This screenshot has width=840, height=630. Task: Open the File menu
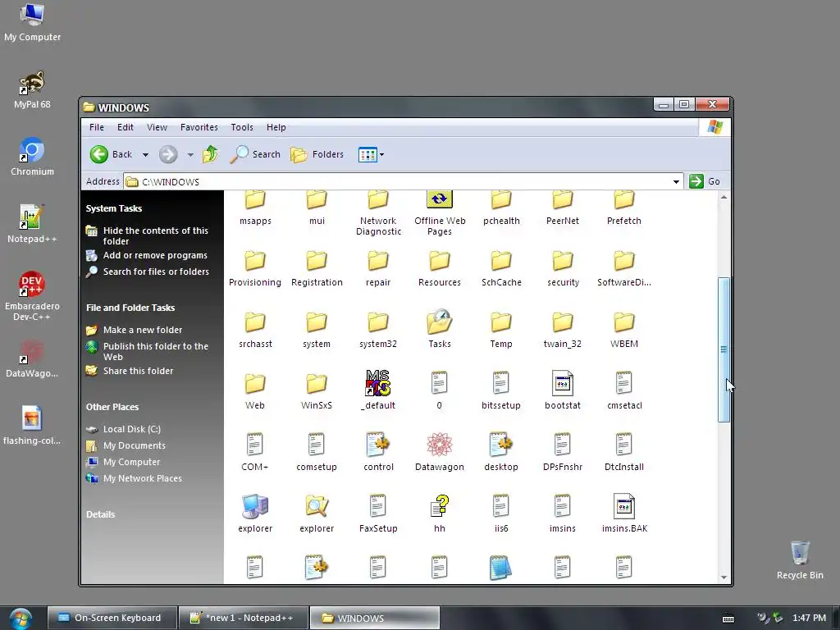click(x=97, y=127)
